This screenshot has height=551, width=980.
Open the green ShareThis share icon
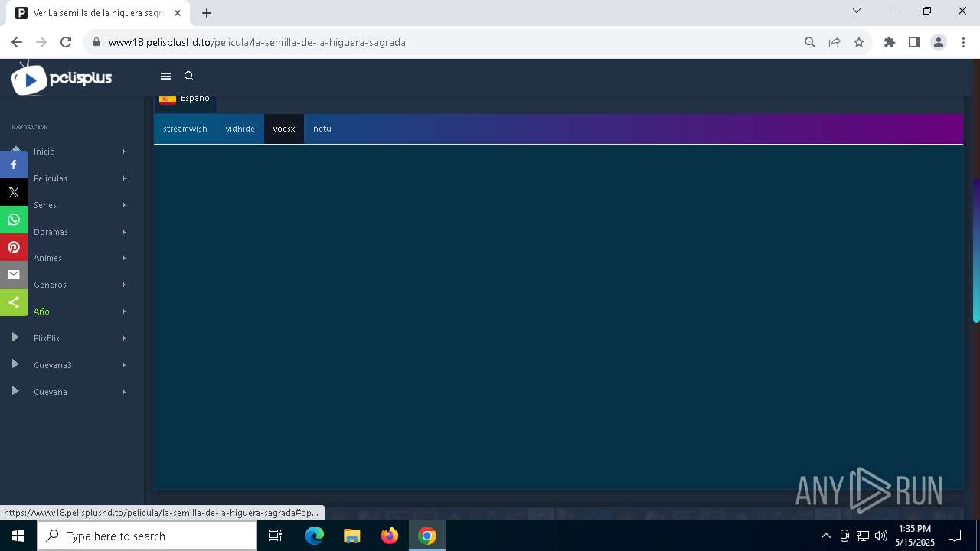click(14, 302)
